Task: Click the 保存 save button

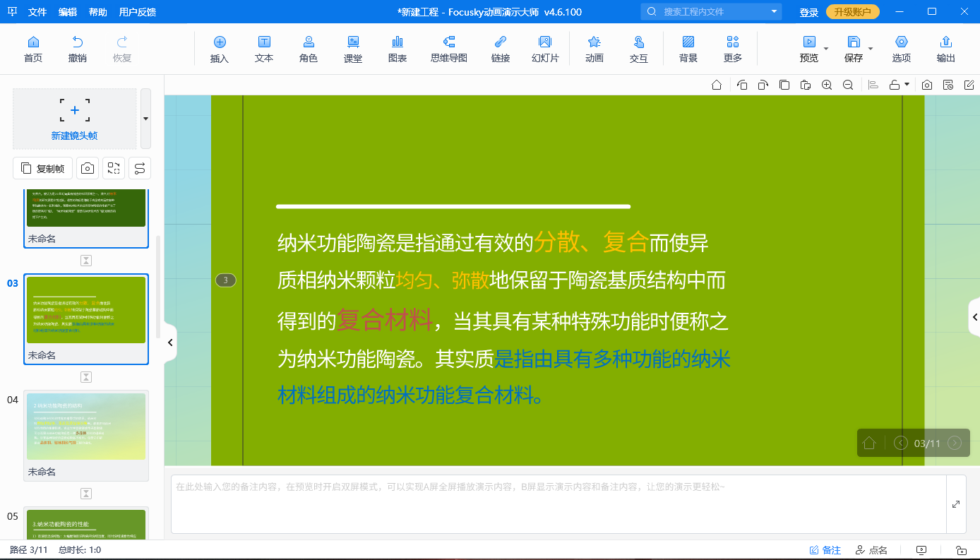Action: 854,49
